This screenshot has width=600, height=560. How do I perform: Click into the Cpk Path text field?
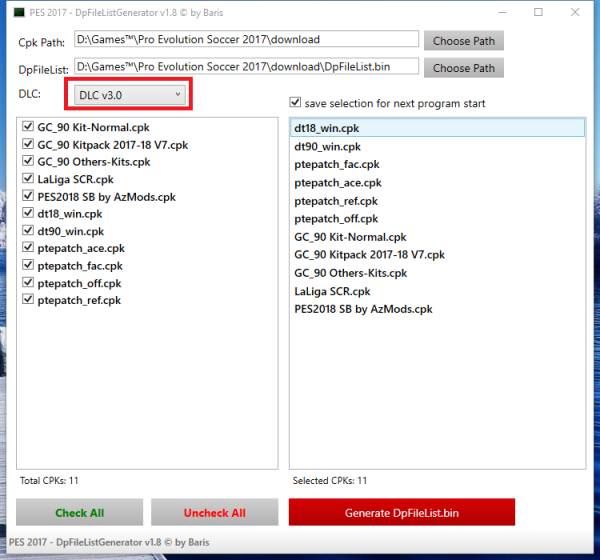[246, 39]
